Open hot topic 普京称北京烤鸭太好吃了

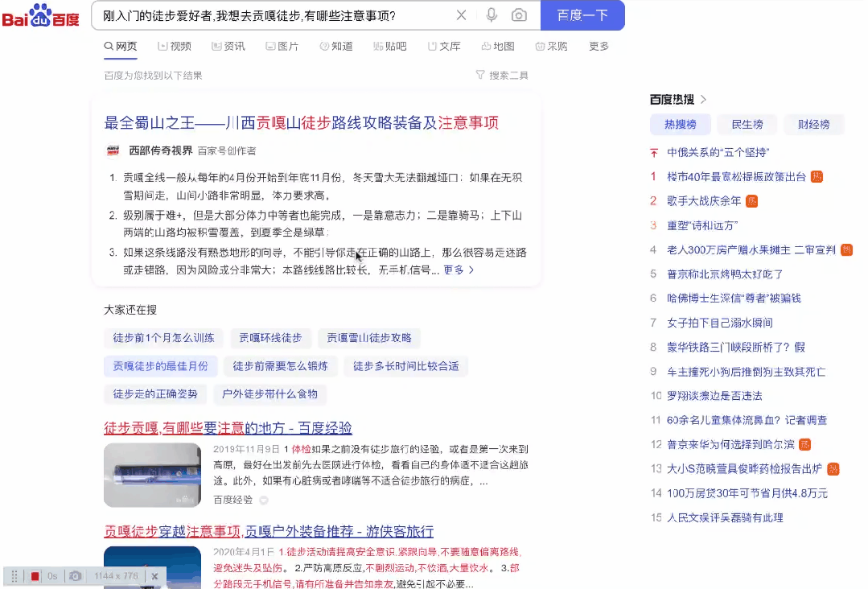tap(725, 274)
